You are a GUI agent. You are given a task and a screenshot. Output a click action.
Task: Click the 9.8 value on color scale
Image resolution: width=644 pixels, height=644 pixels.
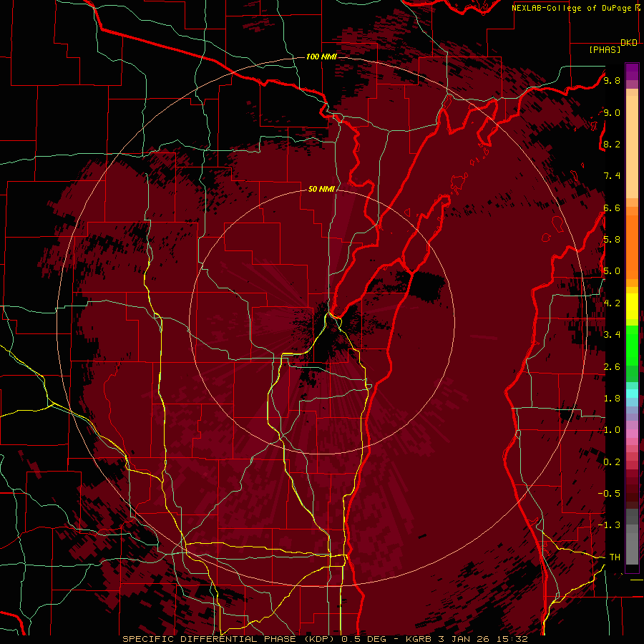[x=612, y=80]
